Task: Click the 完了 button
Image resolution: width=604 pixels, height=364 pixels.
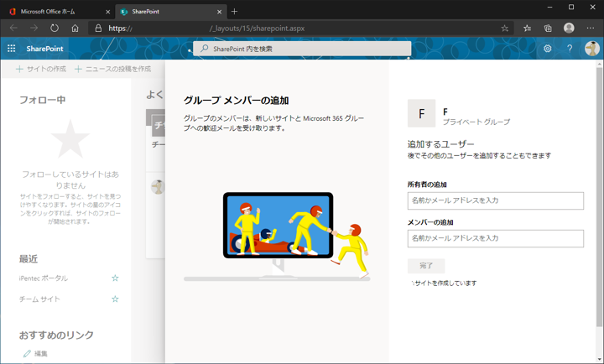Action: coord(426,266)
